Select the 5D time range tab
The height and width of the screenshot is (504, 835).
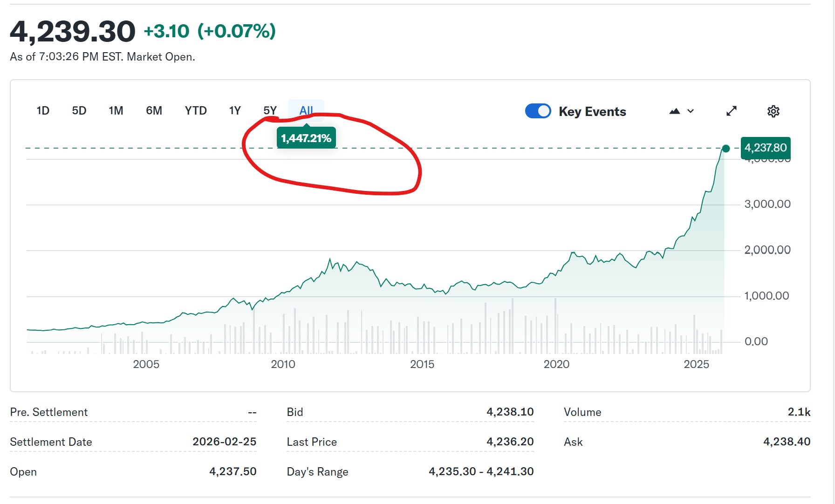[x=79, y=111]
